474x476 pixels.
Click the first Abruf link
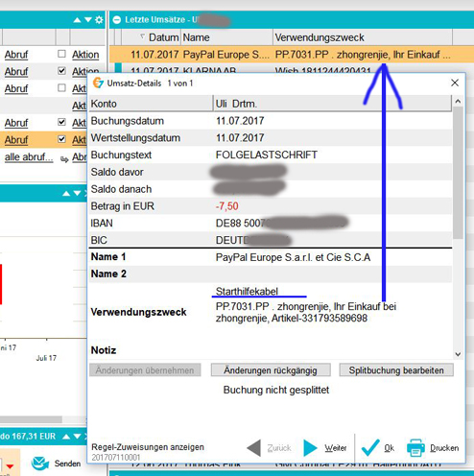(16, 55)
